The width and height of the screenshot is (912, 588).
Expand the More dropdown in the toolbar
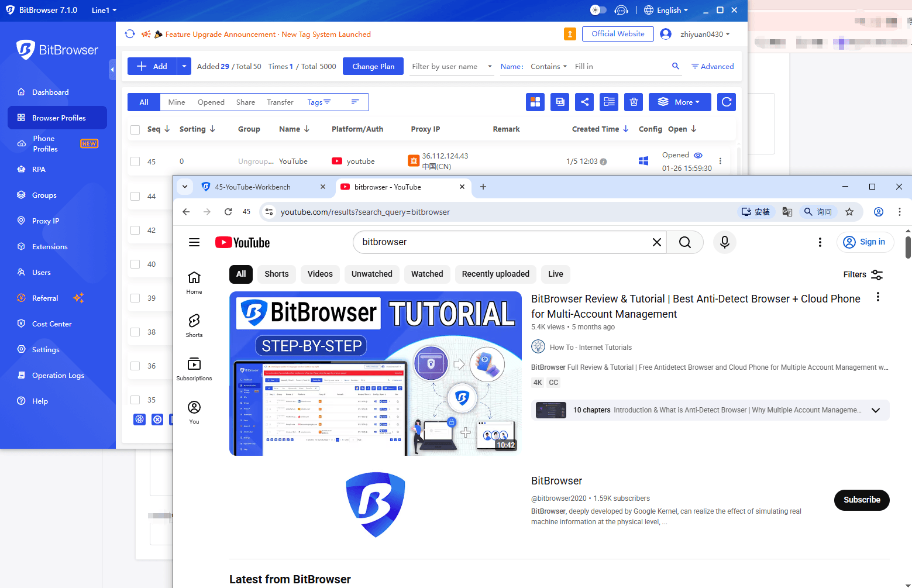(x=679, y=102)
